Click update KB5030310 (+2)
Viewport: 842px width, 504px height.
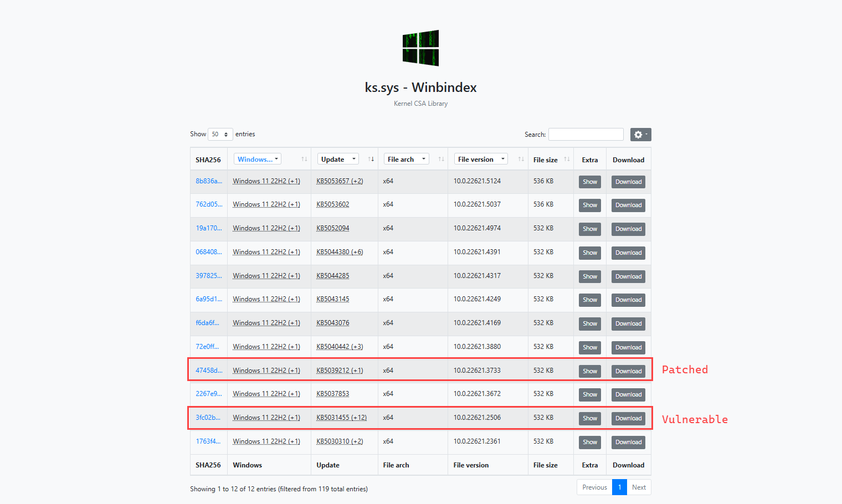[340, 441]
